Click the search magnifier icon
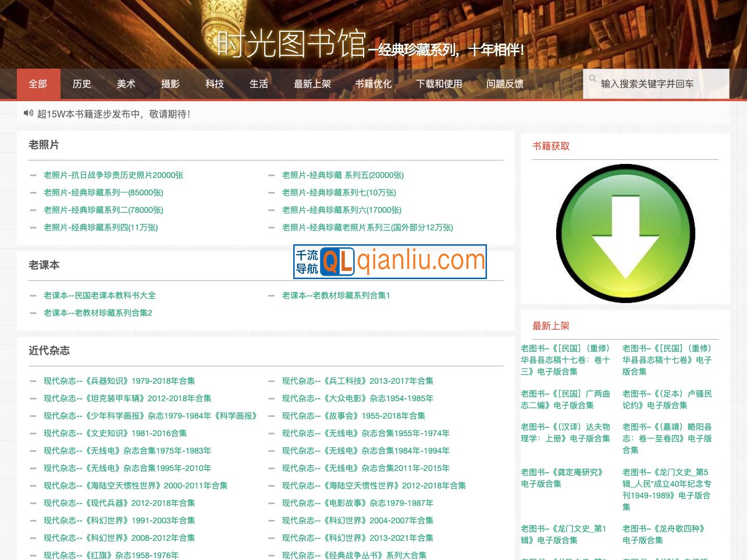The image size is (747, 560). [592, 79]
